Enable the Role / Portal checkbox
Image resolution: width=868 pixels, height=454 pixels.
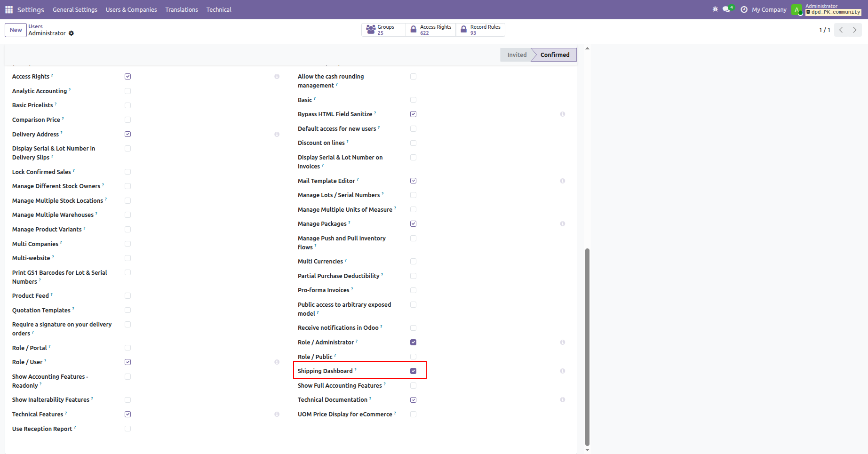[127, 348]
